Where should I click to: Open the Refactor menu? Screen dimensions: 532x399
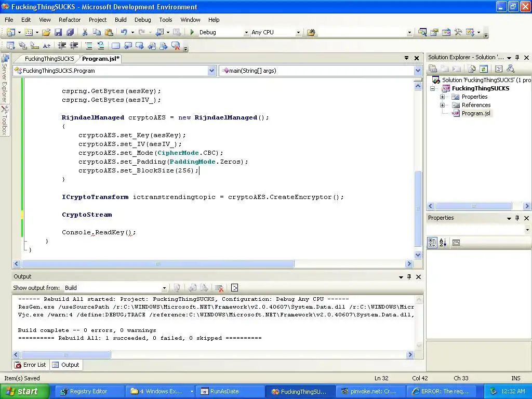(70, 20)
